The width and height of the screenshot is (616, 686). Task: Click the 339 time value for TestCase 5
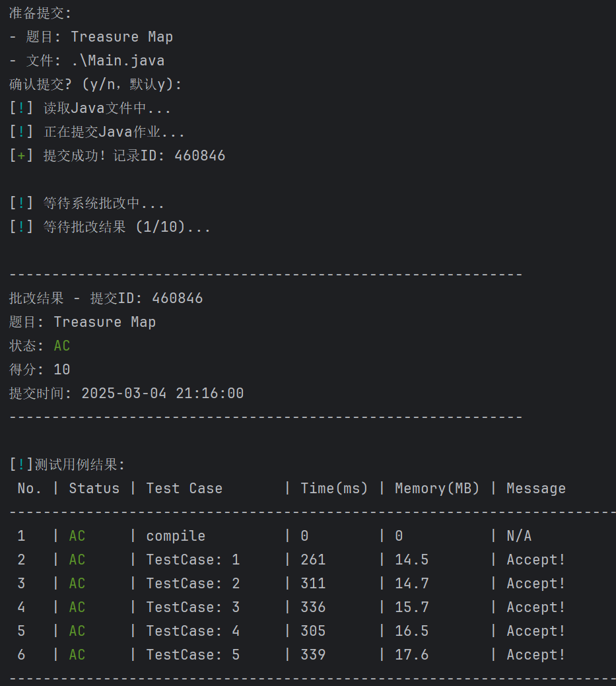pos(313,655)
